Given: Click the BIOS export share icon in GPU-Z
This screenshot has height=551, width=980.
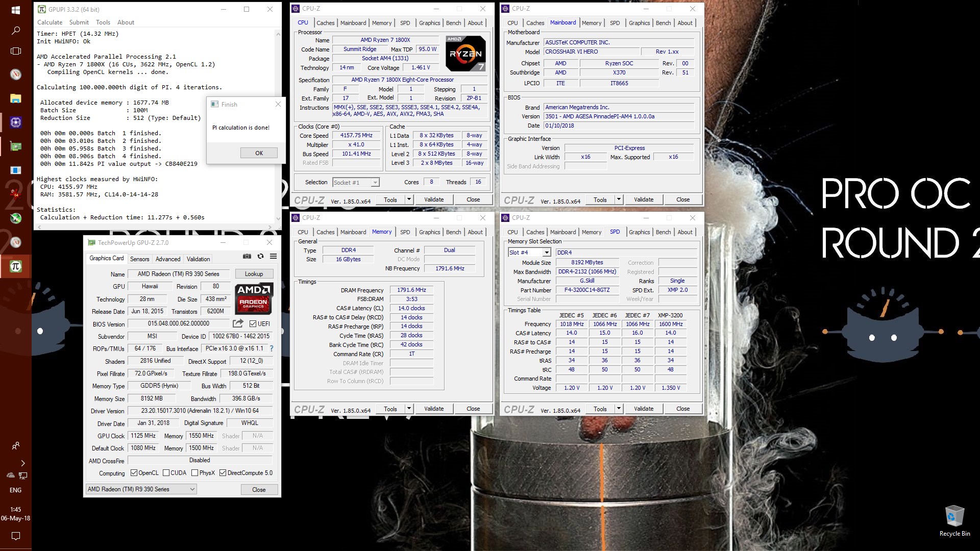Looking at the screenshot, I should pos(238,323).
